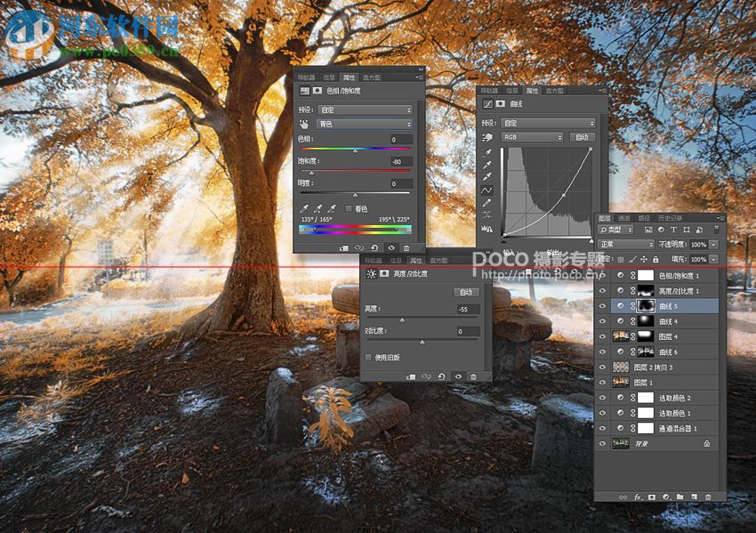This screenshot has height=533, width=756.
Task: Choose the pencil draw-curve tool in Curves
Action: point(487,203)
